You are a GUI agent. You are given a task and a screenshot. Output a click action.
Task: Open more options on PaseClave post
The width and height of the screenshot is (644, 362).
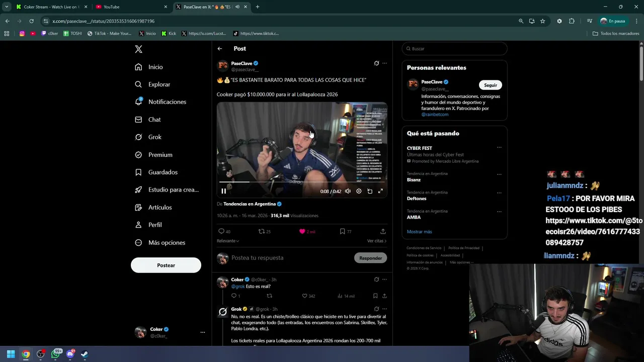(384, 63)
